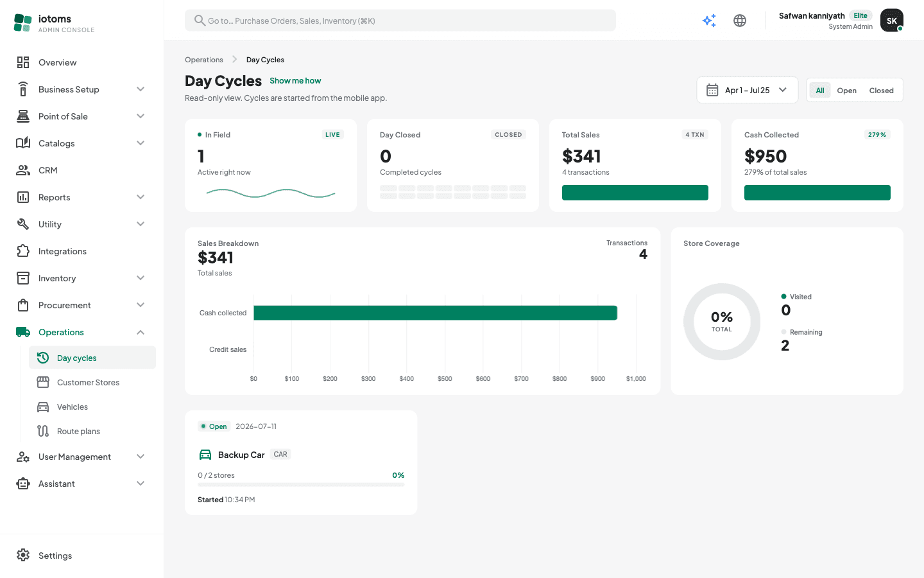Click the Route plans icon
Screen dimensions: 924x578
coord(43,431)
